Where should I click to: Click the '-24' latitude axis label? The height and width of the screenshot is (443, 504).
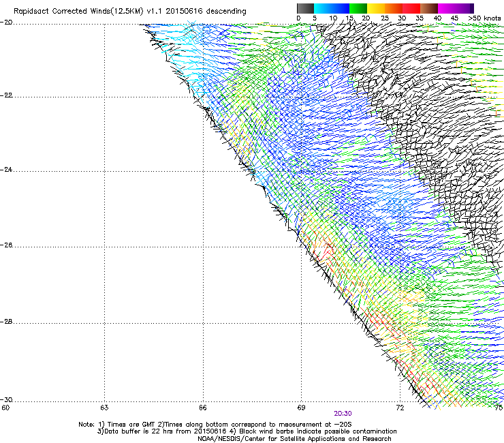coord(6,169)
